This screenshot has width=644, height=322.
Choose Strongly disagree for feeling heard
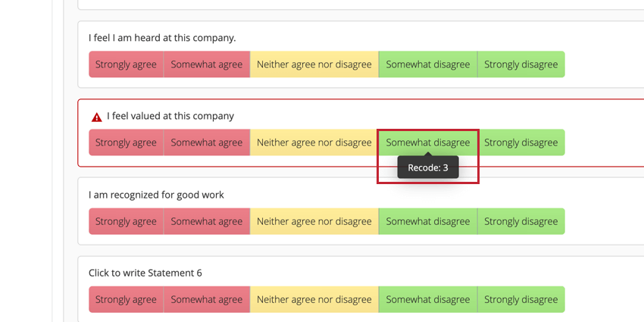click(x=521, y=64)
